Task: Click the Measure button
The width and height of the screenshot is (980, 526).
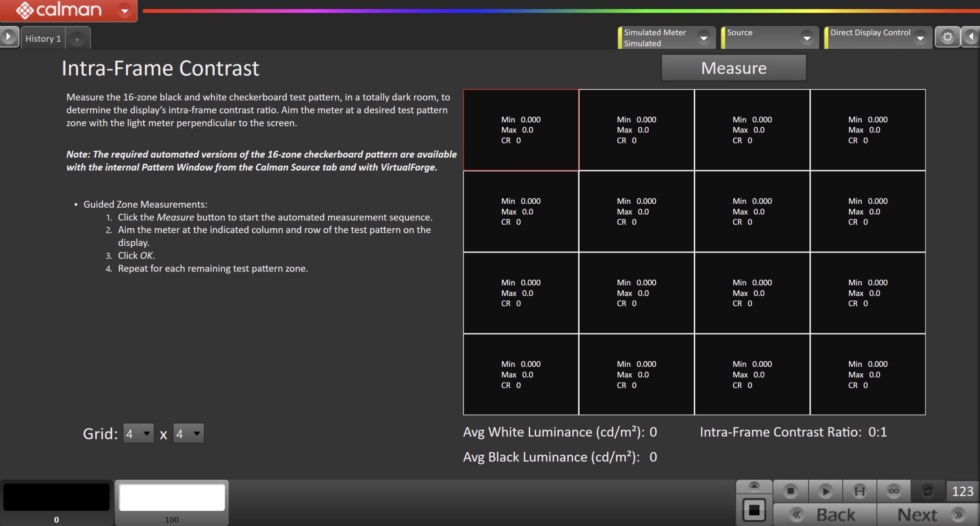Action: tap(733, 68)
